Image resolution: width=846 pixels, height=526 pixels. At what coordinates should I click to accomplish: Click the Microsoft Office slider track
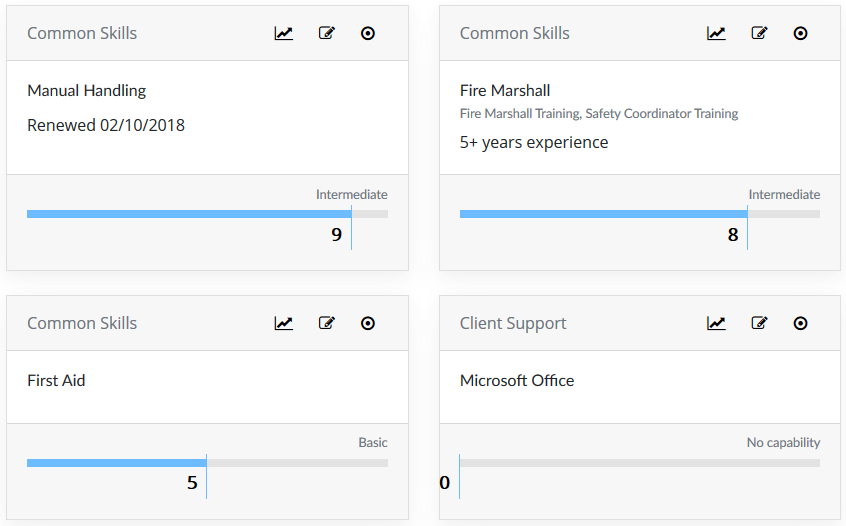click(640, 463)
